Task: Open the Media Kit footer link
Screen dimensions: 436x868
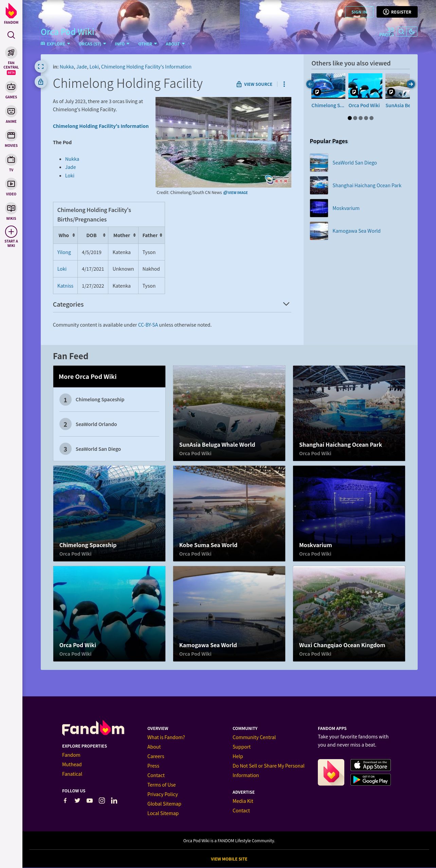Action: (243, 801)
